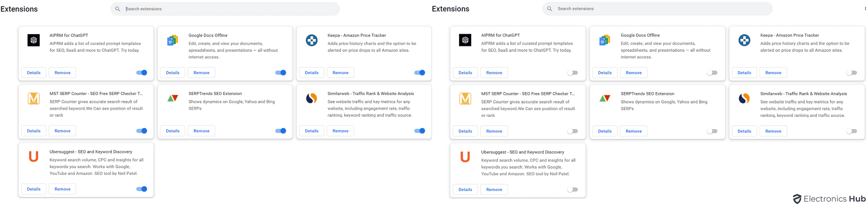Image resolution: width=868 pixels, height=205 pixels.
Task: Click MST SERP Counter icon on right page
Action: tap(465, 98)
